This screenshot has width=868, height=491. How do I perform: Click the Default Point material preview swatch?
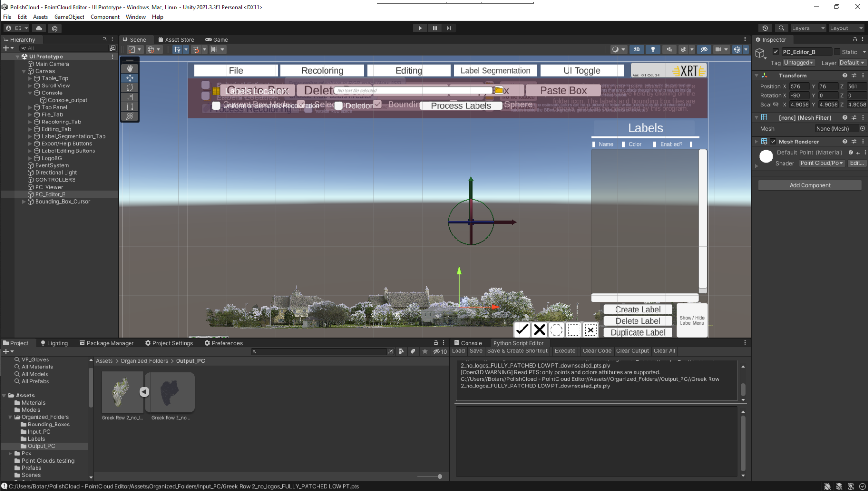coord(766,156)
